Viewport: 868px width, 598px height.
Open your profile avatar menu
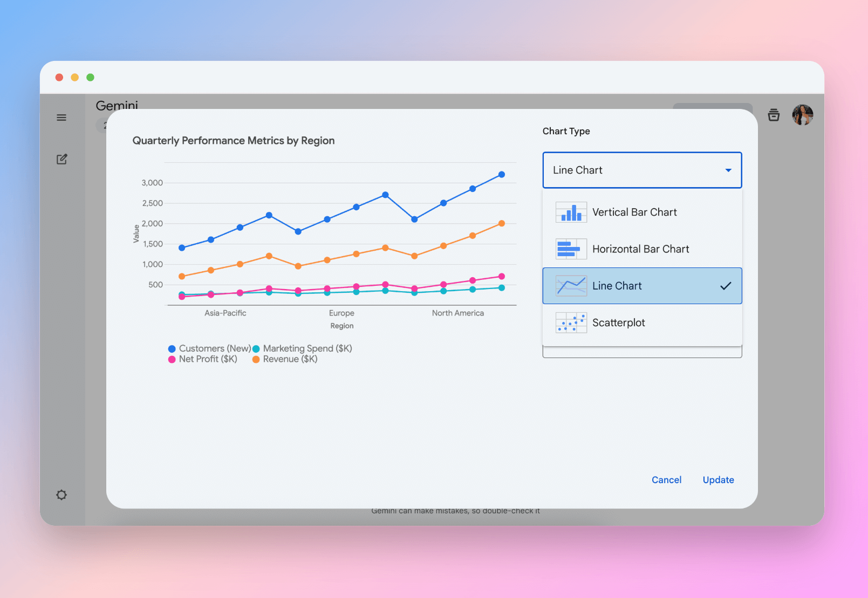click(803, 115)
